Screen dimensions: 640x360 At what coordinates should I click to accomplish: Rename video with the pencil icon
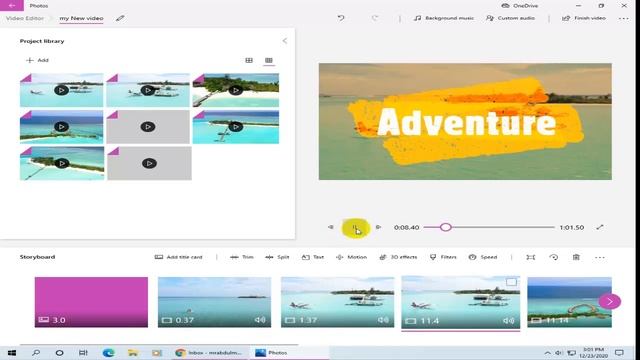point(120,18)
